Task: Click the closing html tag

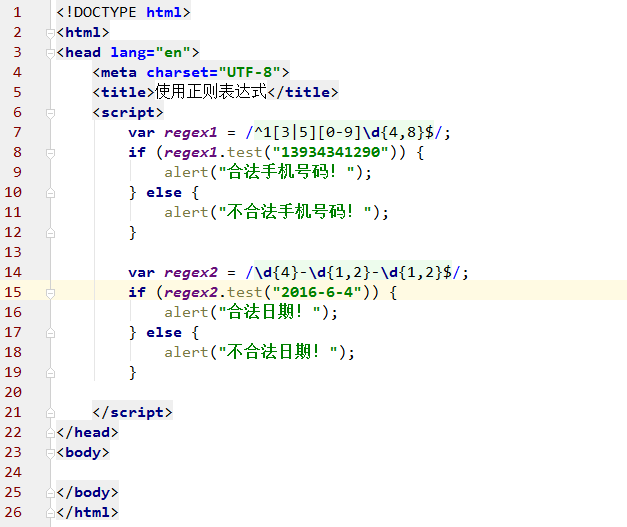Action: pyautogui.click(x=88, y=512)
